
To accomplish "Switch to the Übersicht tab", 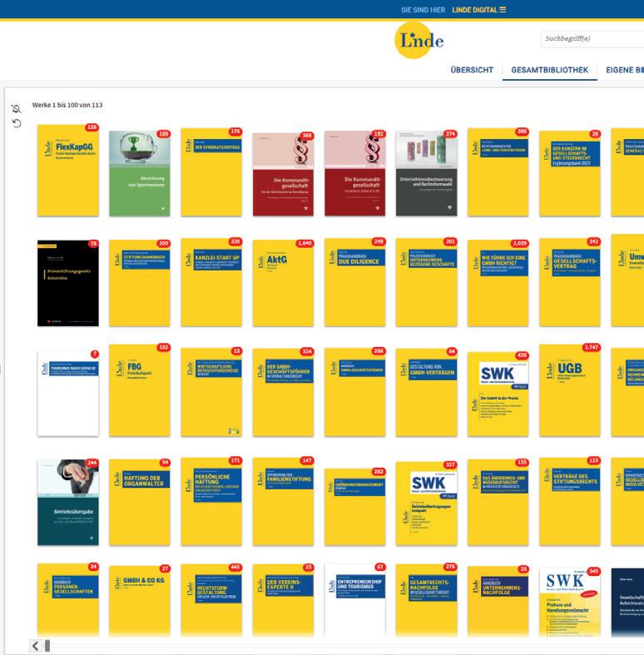I will (472, 70).
